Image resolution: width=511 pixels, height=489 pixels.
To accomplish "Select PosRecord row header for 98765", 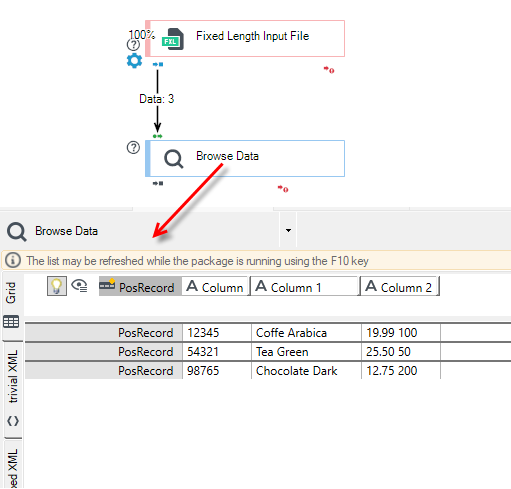I will point(104,371).
